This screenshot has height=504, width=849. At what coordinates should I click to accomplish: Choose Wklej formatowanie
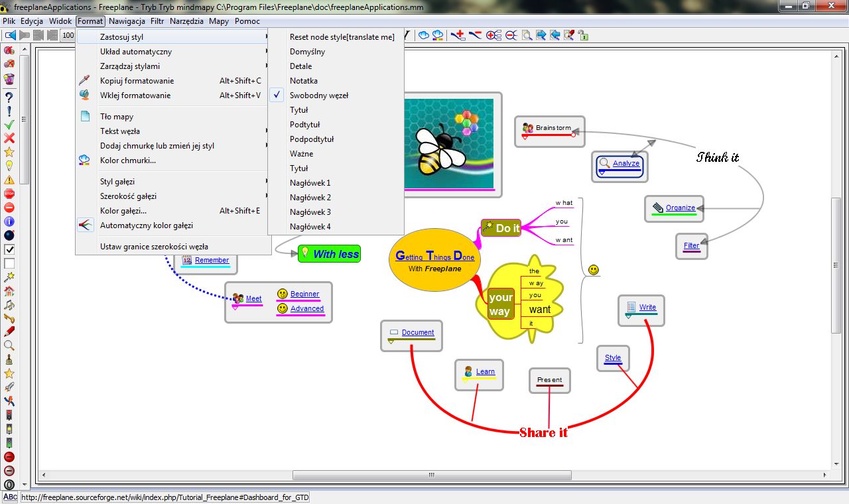[173, 95]
